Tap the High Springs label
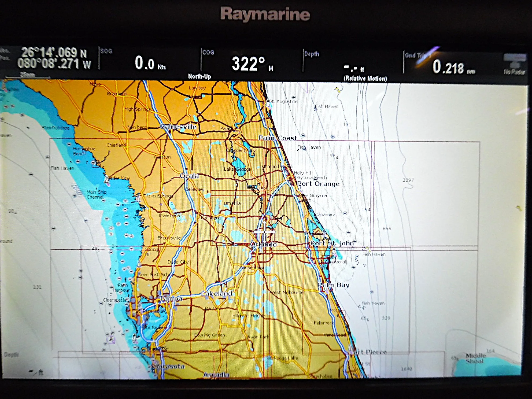This screenshot has height=399, width=532. click(x=138, y=109)
